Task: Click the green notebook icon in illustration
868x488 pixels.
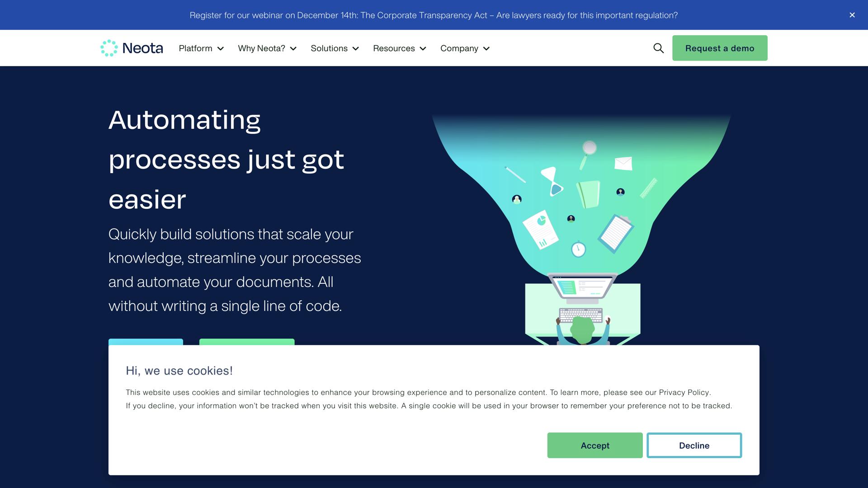Action: [588, 194]
